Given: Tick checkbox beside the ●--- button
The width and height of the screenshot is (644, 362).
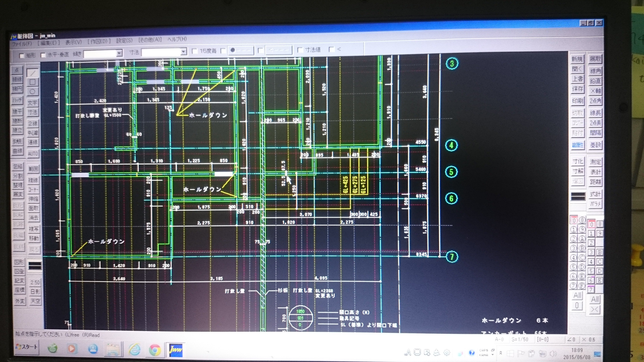Looking at the screenshot, I should tap(223, 51).
